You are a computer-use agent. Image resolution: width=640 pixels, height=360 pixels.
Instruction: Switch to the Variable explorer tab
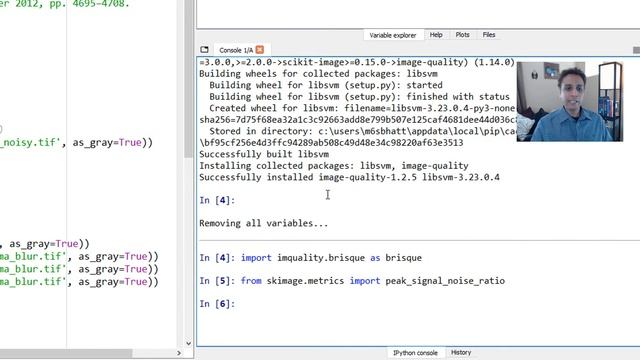(x=393, y=35)
